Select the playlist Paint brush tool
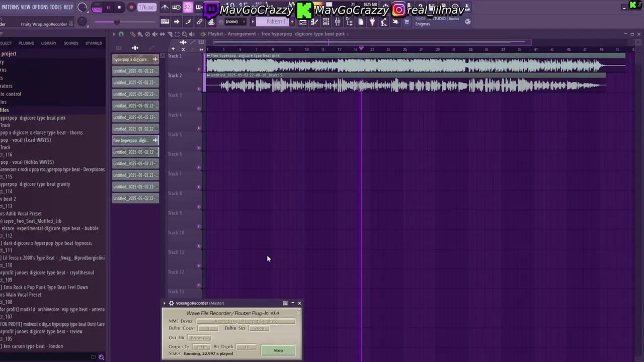The width and height of the screenshot is (644, 362). pyautogui.click(x=140, y=34)
